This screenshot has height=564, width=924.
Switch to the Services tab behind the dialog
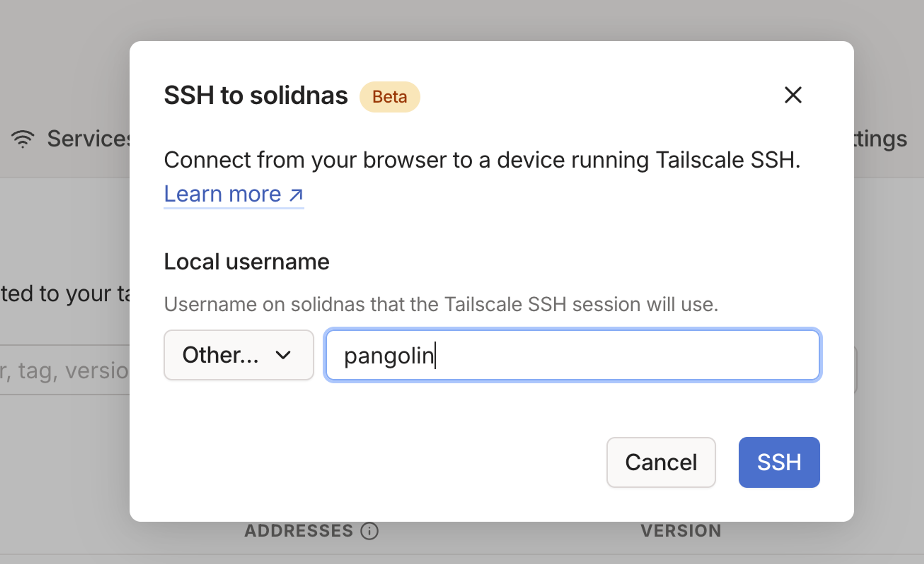75,139
